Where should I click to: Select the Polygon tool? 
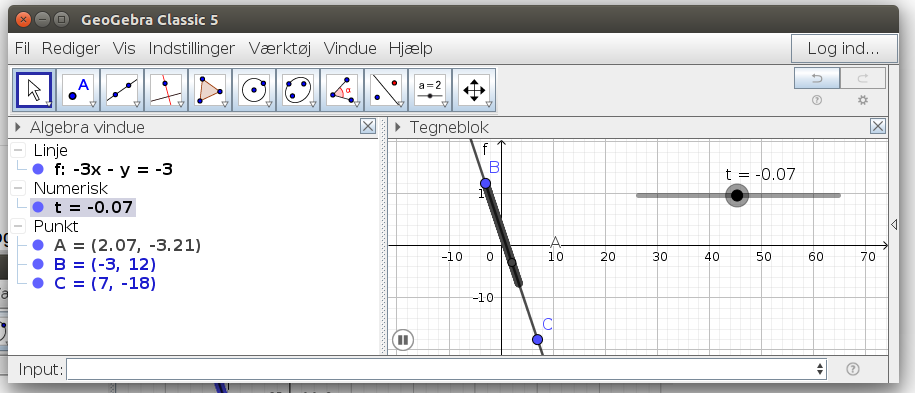point(210,90)
